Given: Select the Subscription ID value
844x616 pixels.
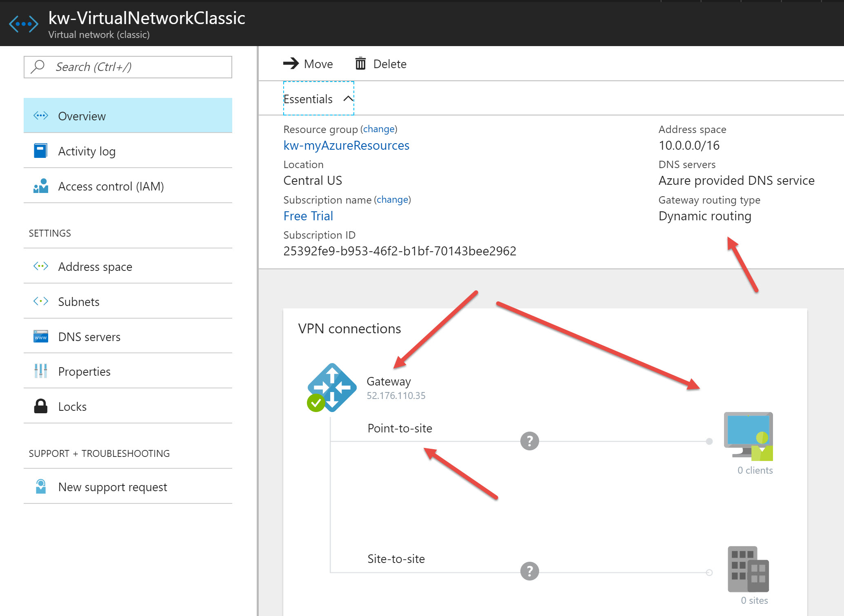Looking at the screenshot, I should pos(400,251).
